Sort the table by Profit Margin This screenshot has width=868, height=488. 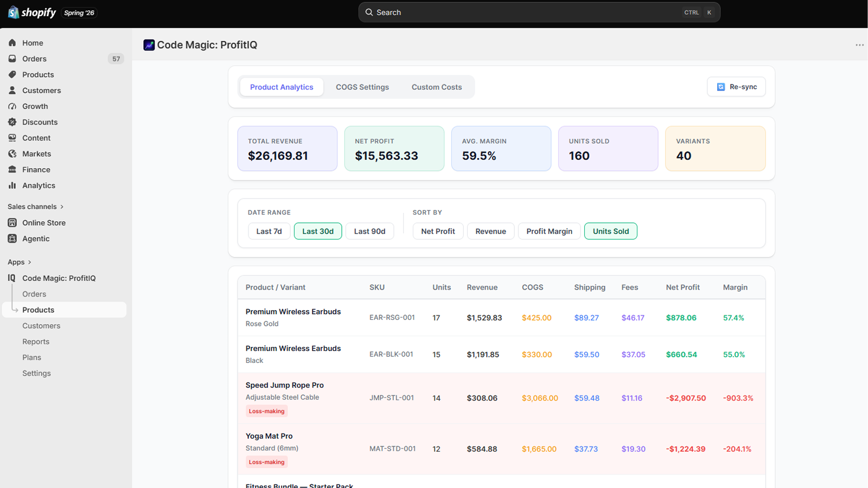click(549, 231)
